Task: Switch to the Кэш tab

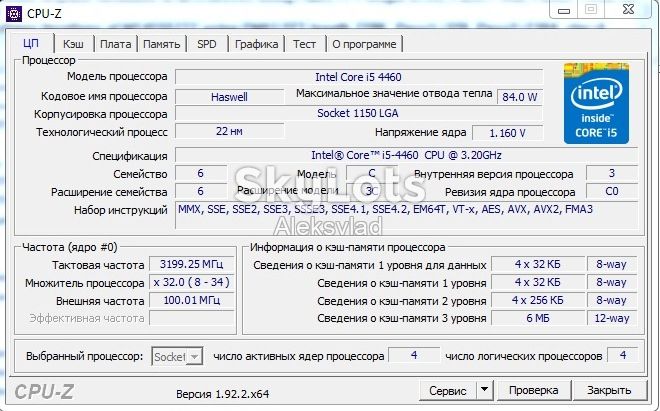Action: click(x=73, y=44)
